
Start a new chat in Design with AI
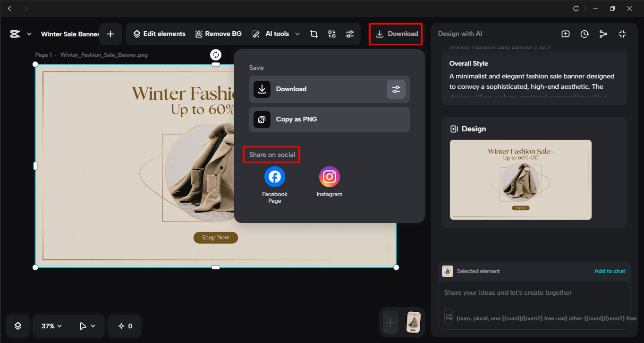565,34
